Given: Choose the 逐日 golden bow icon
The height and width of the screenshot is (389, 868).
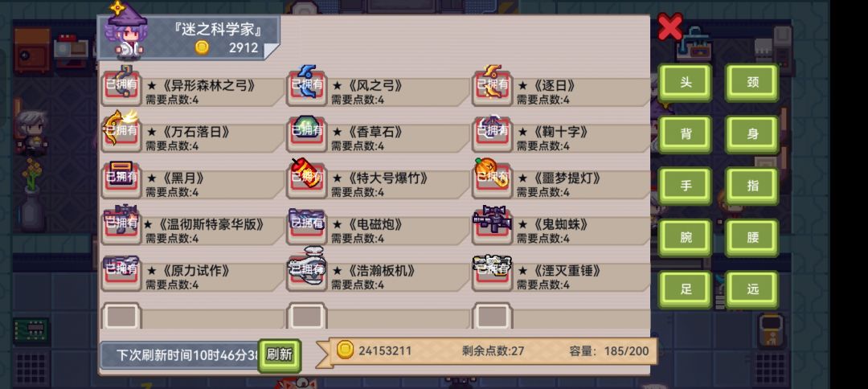Looking at the screenshot, I should coord(492,84).
